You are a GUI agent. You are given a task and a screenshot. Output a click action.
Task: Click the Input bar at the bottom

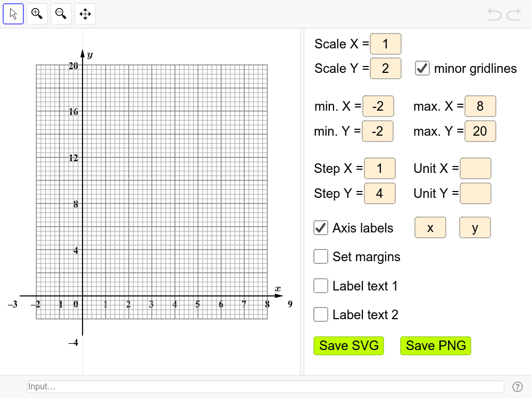(x=265, y=387)
